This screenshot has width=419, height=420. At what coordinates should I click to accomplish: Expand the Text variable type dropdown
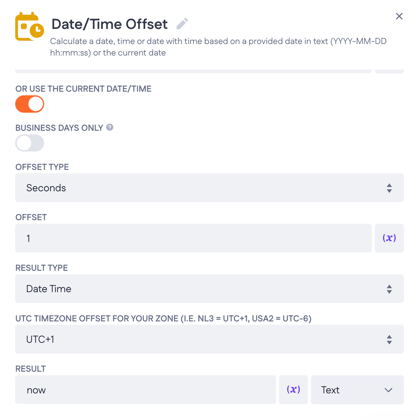point(357,390)
